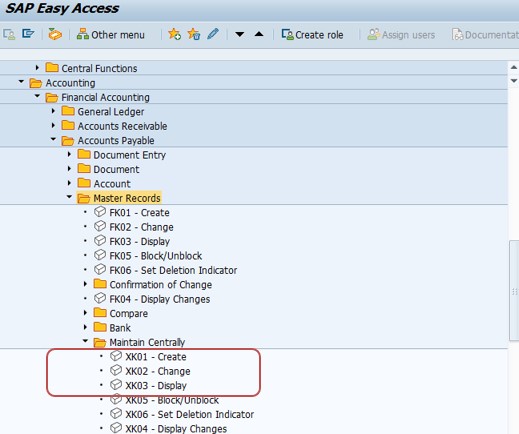Click the XK03 transaction cube icon
The width and height of the screenshot is (519, 434).
pos(116,385)
